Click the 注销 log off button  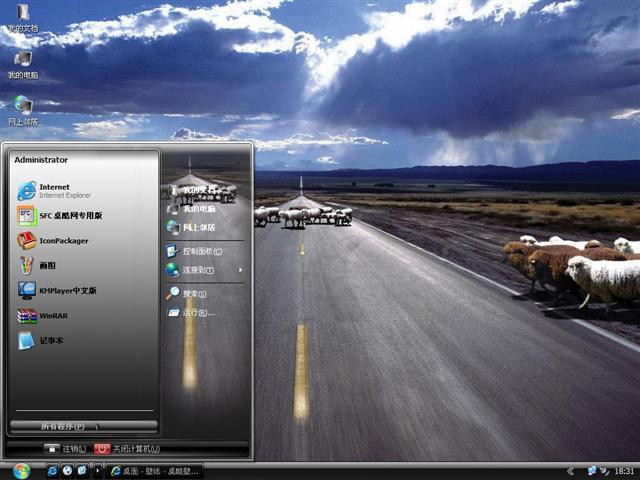click(65, 449)
